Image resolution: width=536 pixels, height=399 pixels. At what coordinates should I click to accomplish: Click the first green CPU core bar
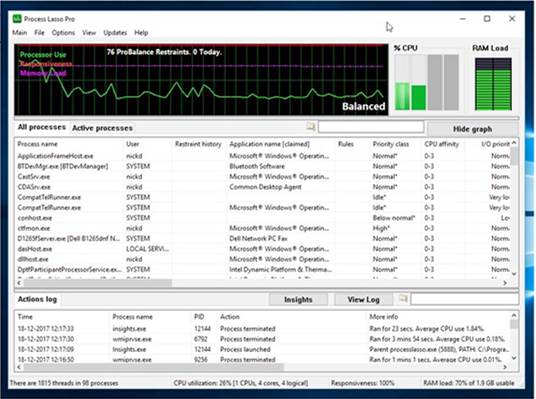[402, 96]
